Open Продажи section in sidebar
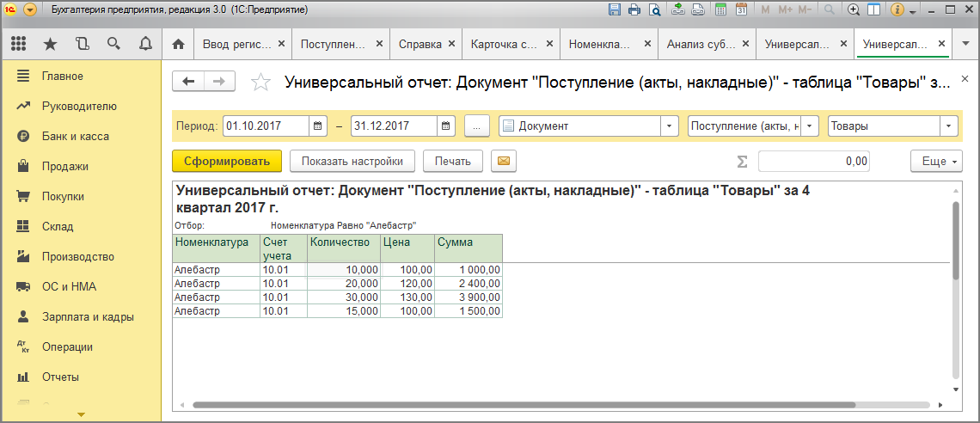The image size is (980, 423). click(x=64, y=166)
